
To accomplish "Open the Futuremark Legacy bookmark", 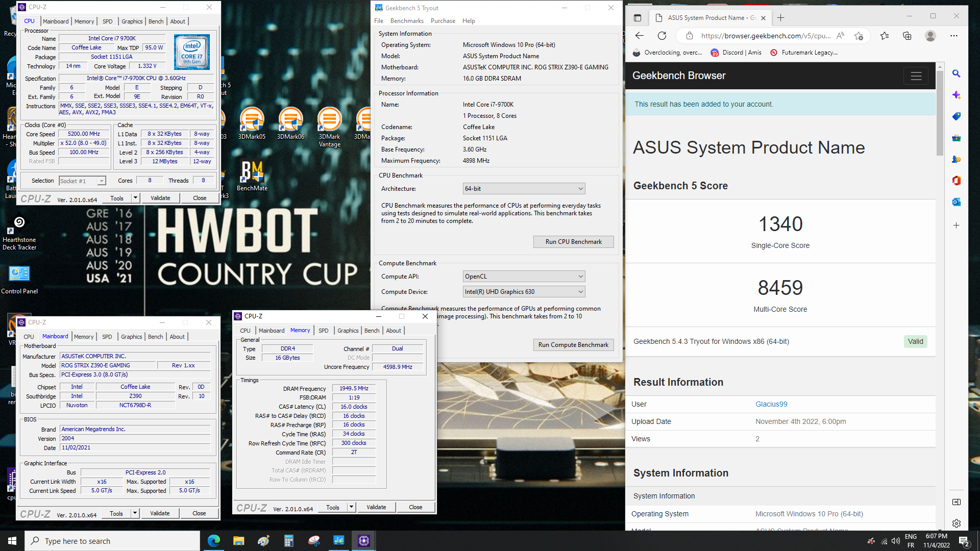I will click(x=803, y=53).
